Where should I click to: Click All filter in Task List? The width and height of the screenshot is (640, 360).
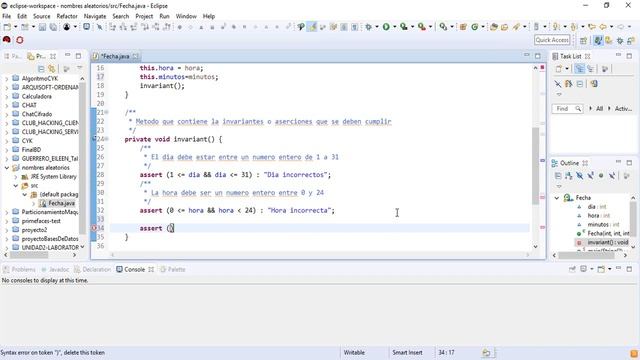[599, 109]
